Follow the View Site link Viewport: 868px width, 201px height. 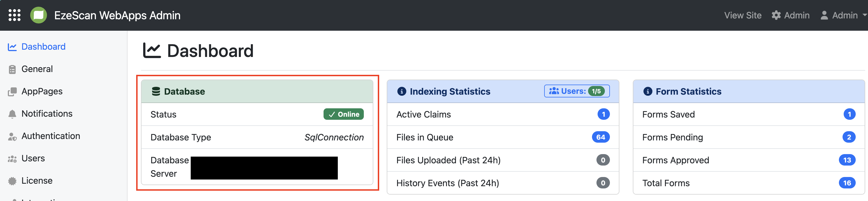[x=743, y=15]
